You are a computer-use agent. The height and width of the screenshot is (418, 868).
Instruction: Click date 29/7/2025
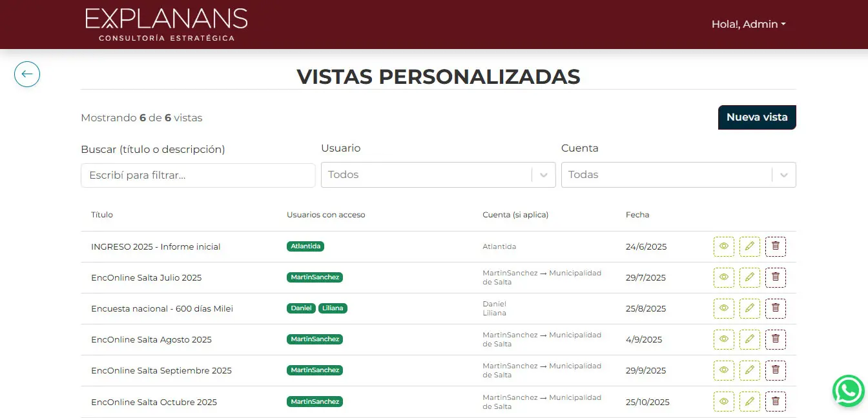point(645,278)
